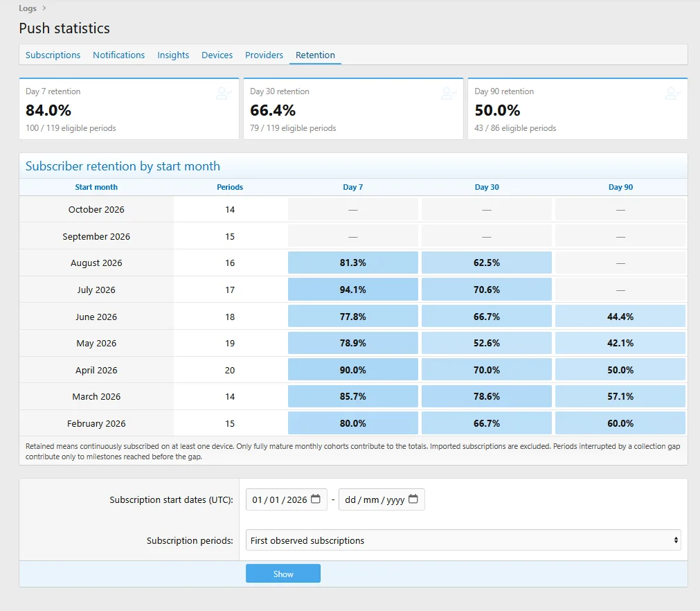Image resolution: width=700 pixels, height=611 pixels.
Task: Click the Show button
Action: (283, 574)
